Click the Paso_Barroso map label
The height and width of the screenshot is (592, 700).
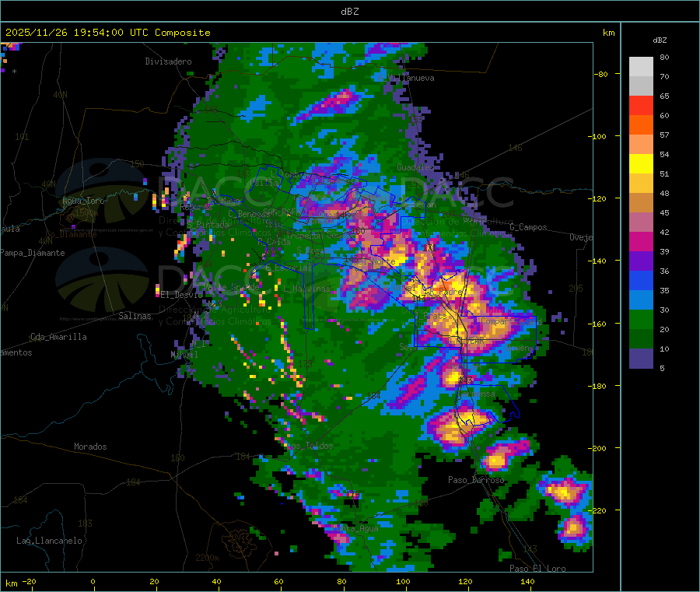[476, 480]
